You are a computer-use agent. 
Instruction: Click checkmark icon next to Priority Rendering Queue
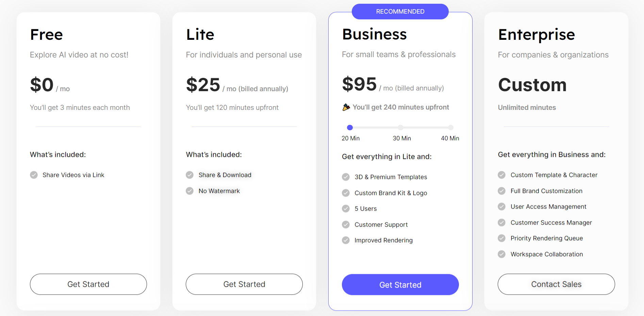[x=501, y=238]
